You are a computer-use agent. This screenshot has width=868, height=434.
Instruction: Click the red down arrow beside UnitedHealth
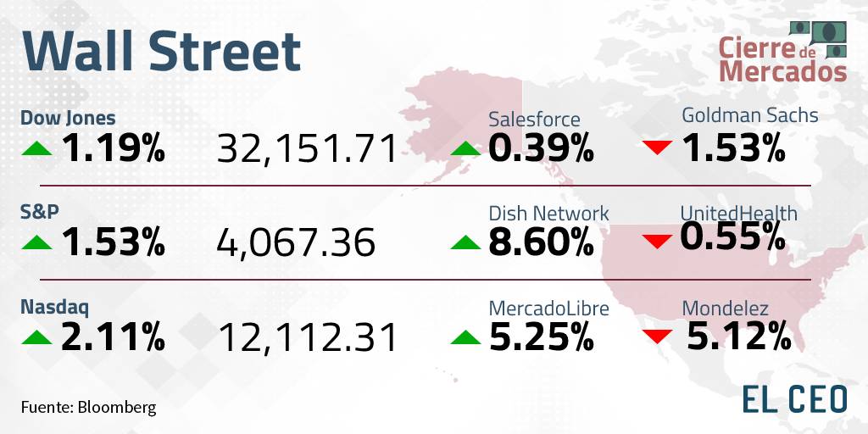(x=658, y=242)
